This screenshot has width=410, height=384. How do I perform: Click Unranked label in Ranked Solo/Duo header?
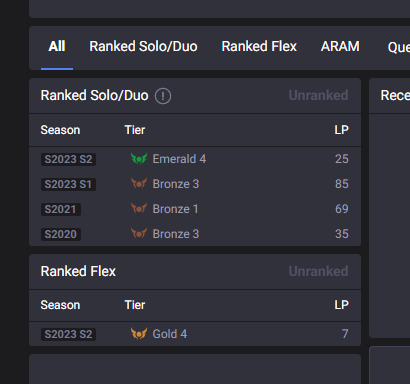pyautogui.click(x=318, y=95)
